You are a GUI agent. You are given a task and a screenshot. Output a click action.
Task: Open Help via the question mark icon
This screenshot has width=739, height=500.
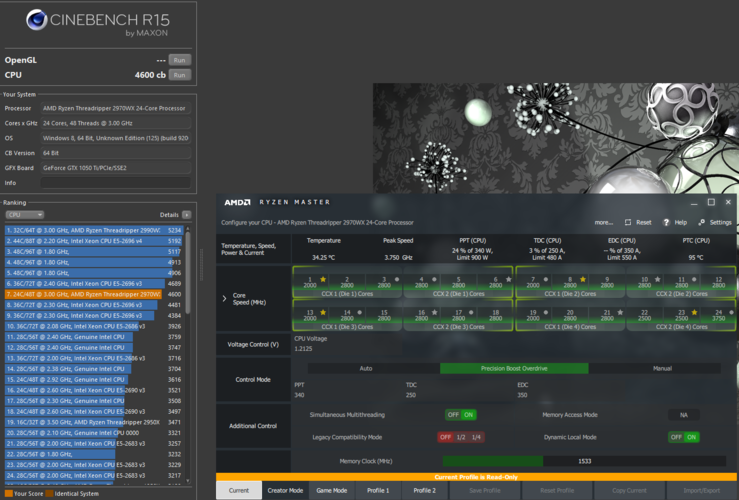666,222
